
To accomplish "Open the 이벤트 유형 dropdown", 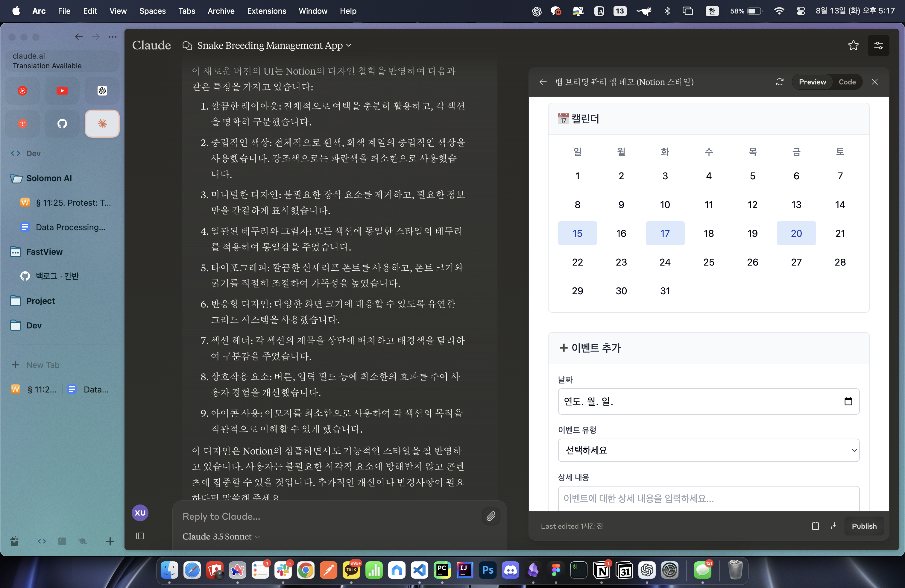I will click(x=708, y=450).
